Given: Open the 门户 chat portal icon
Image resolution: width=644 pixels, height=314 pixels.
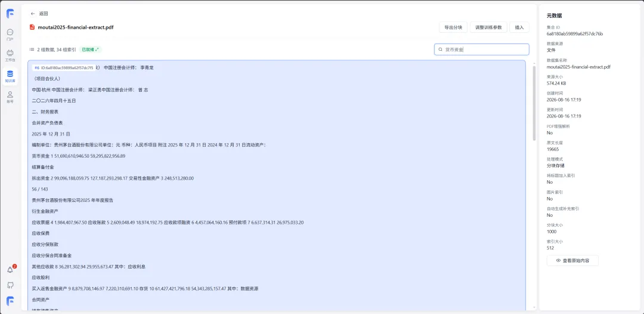Looking at the screenshot, I should pos(10,35).
